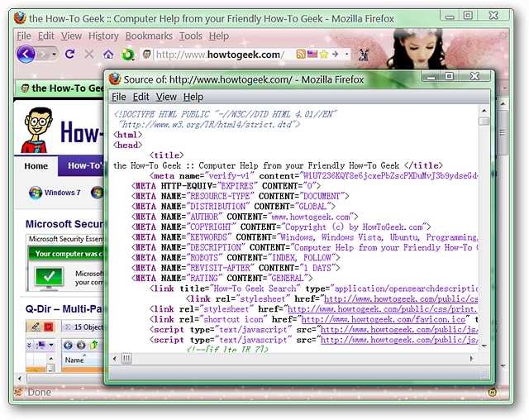Click the red icon in Q-Dir screenshot

click(49, 327)
